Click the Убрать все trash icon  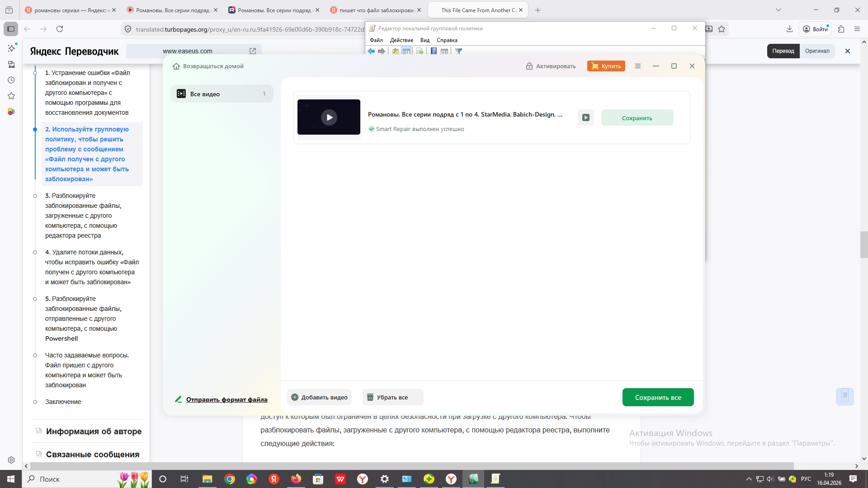[x=370, y=398]
